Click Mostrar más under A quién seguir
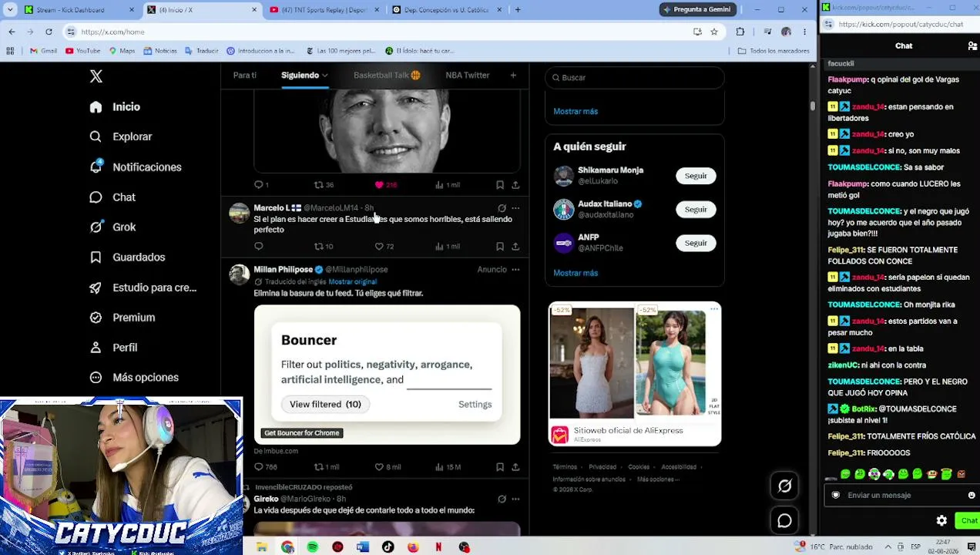This screenshot has width=980, height=555. 576,273
